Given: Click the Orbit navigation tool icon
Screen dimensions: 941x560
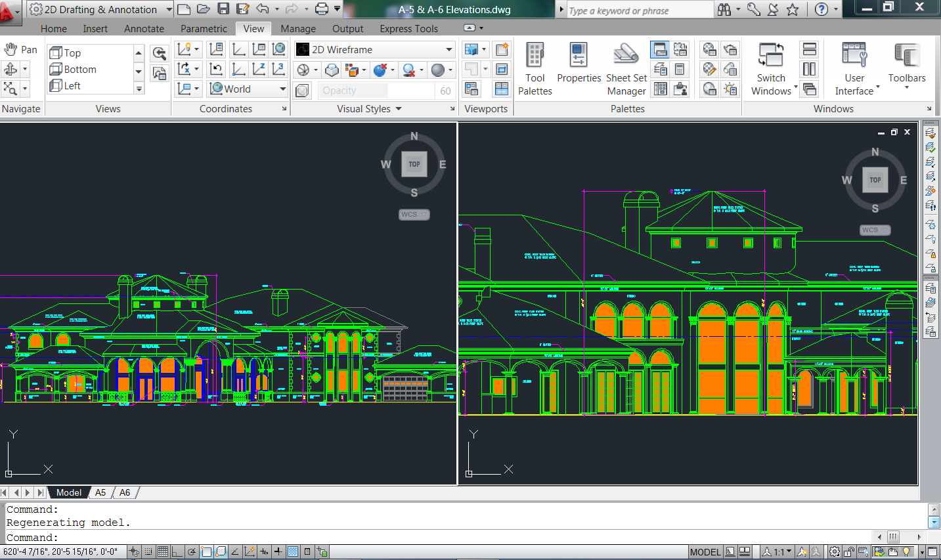Looking at the screenshot, I should coord(11,69).
